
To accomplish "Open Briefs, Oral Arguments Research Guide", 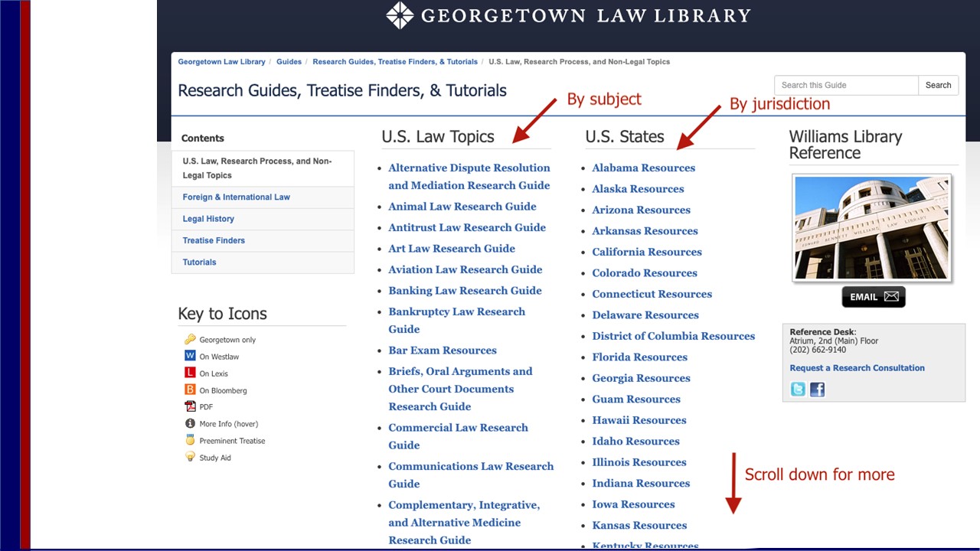I will pyautogui.click(x=460, y=389).
